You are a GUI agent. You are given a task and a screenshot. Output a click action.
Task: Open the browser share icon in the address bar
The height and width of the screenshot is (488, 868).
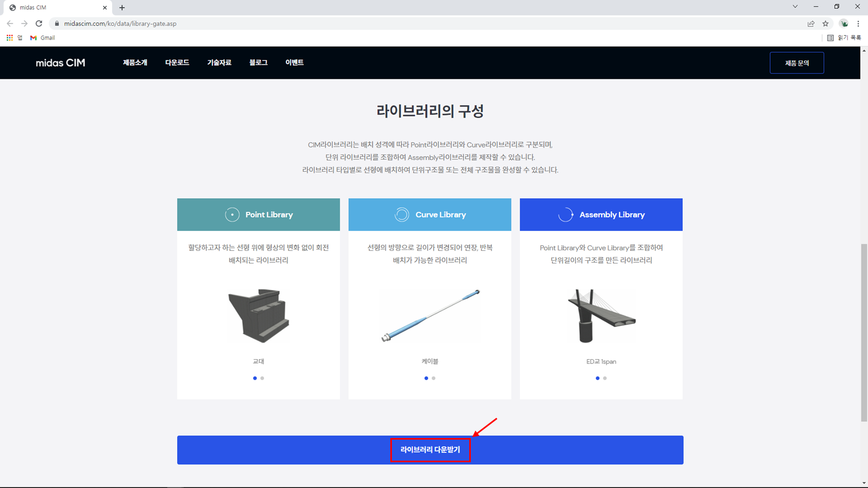click(x=811, y=24)
